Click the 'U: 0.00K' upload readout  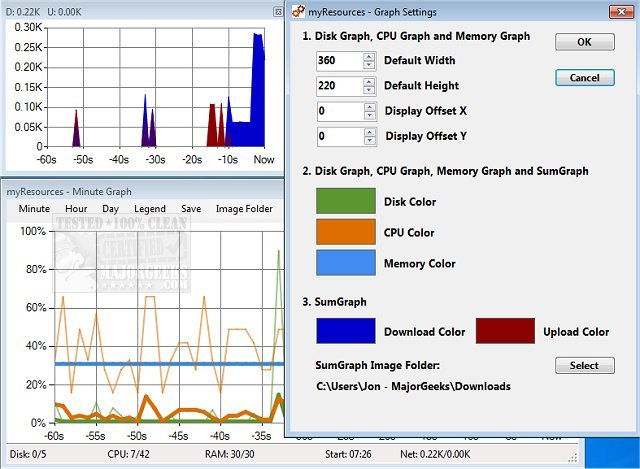pos(64,12)
